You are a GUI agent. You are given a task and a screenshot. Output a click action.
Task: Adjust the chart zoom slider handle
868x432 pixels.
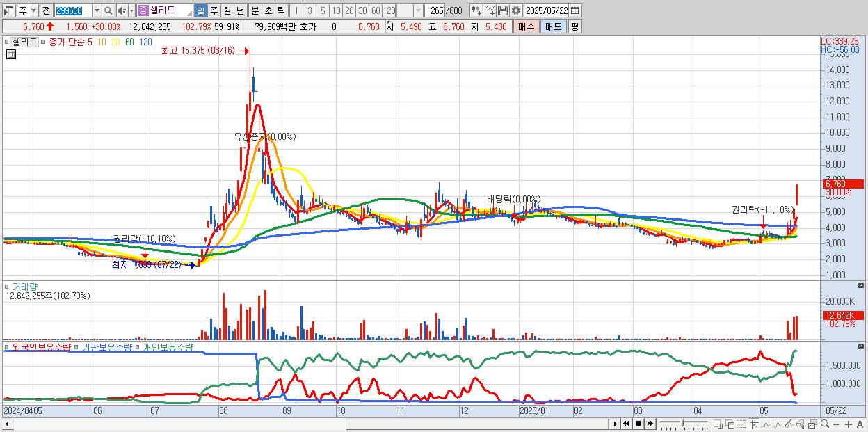click(682, 423)
